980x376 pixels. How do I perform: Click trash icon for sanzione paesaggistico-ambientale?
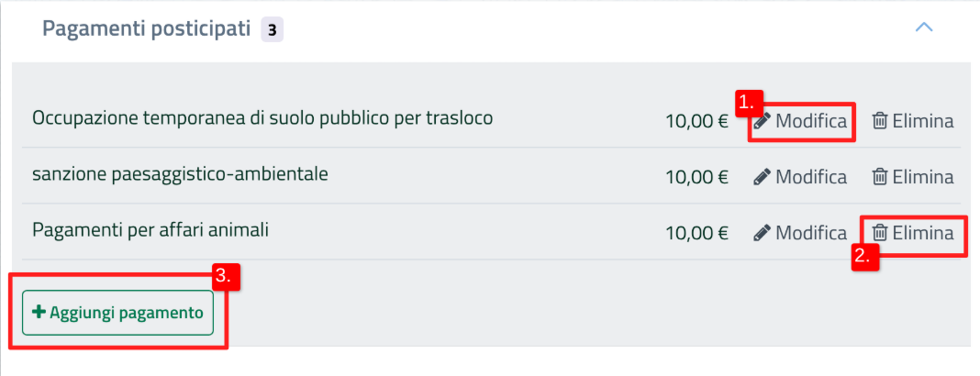coord(879,177)
